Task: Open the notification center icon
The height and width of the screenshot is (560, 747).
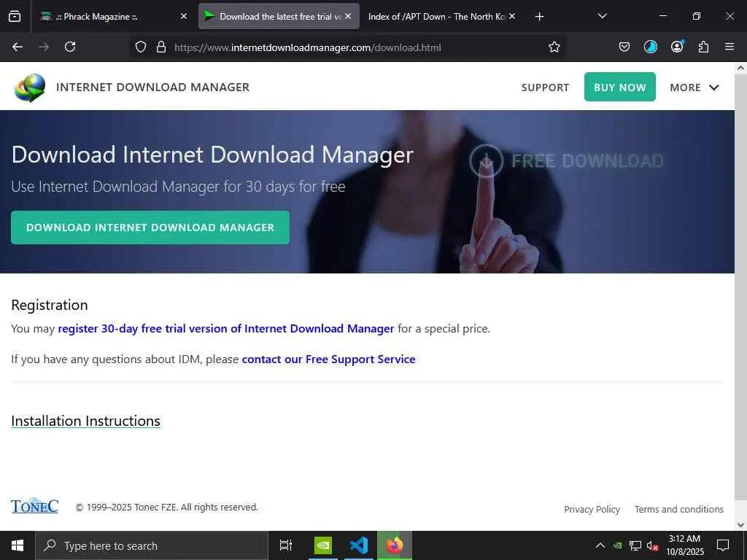Action: [x=723, y=545]
